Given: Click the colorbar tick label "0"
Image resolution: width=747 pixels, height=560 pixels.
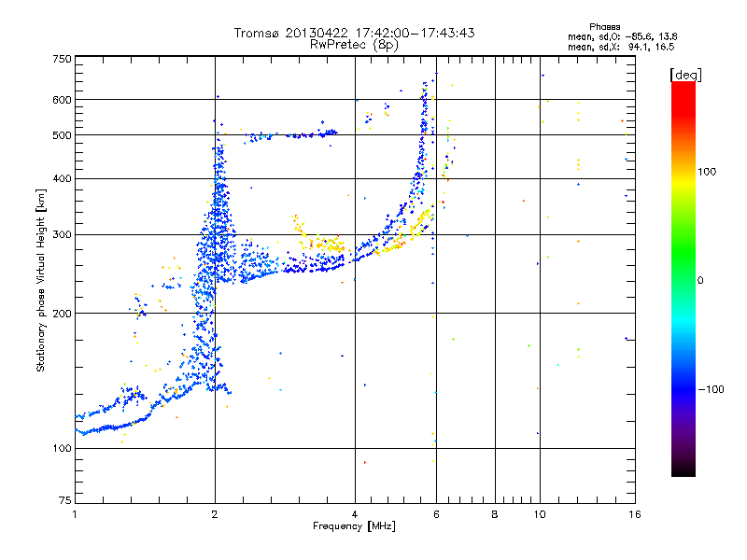Looking at the screenshot, I should (700, 281).
